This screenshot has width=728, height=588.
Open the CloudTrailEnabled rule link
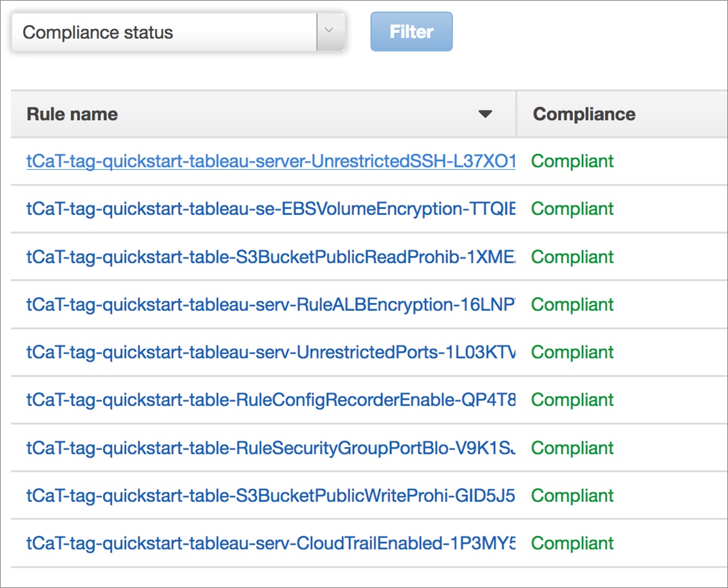271,543
